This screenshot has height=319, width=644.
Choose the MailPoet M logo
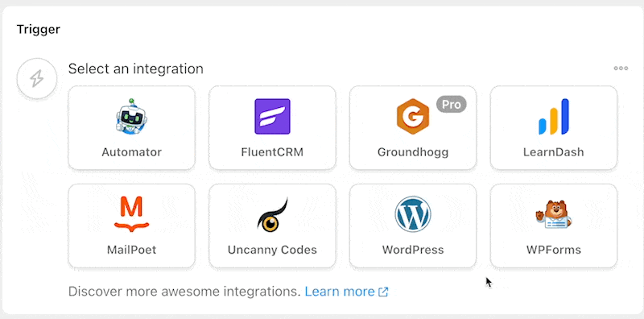click(131, 214)
